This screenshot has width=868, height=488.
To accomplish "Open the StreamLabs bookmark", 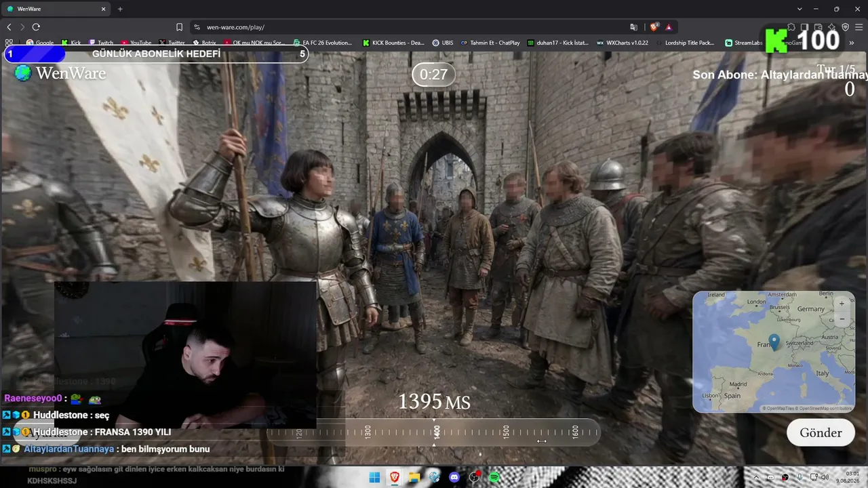I will (x=744, y=43).
